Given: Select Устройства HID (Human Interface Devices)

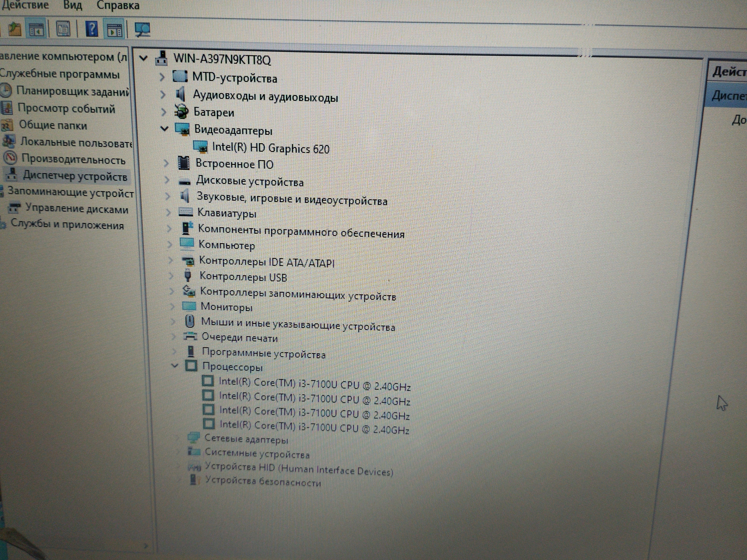Looking at the screenshot, I should point(299,469).
